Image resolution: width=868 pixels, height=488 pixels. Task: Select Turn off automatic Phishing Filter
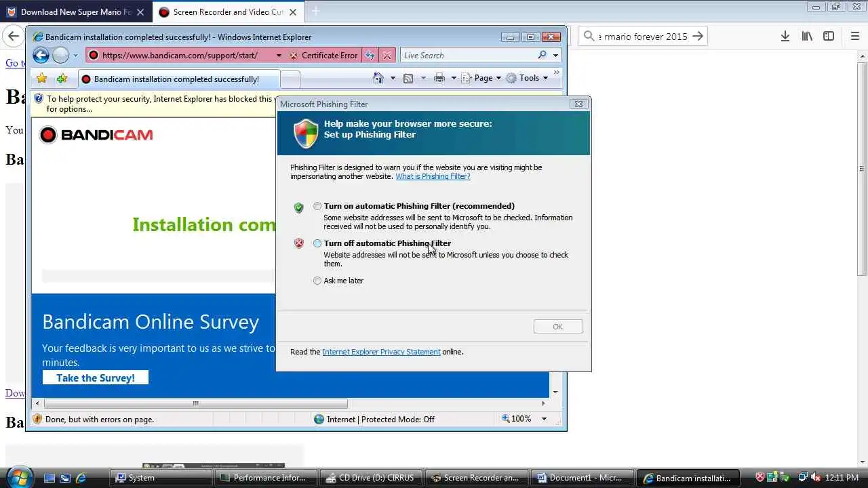(317, 243)
